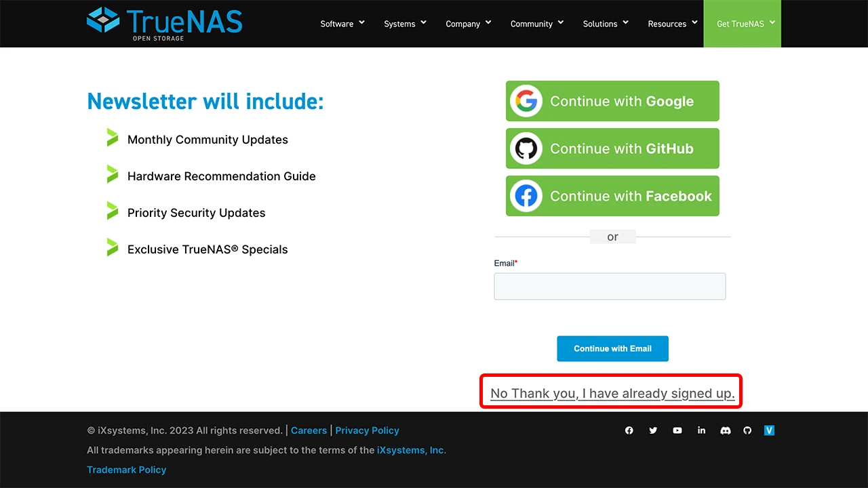The width and height of the screenshot is (868, 488).
Task: Click the green Get TrueNAS button
Action: [x=742, y=24]
